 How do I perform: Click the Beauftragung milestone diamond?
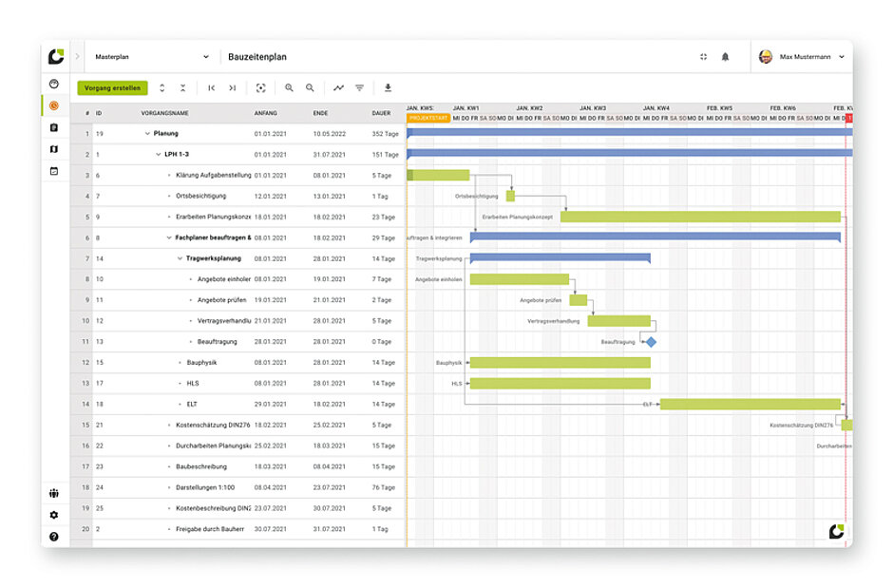coord(651,341)
